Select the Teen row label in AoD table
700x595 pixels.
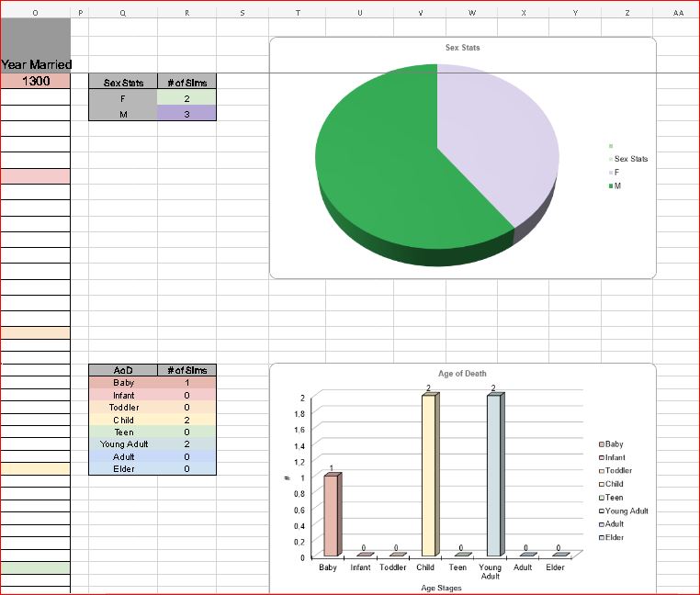coord(123,432)
